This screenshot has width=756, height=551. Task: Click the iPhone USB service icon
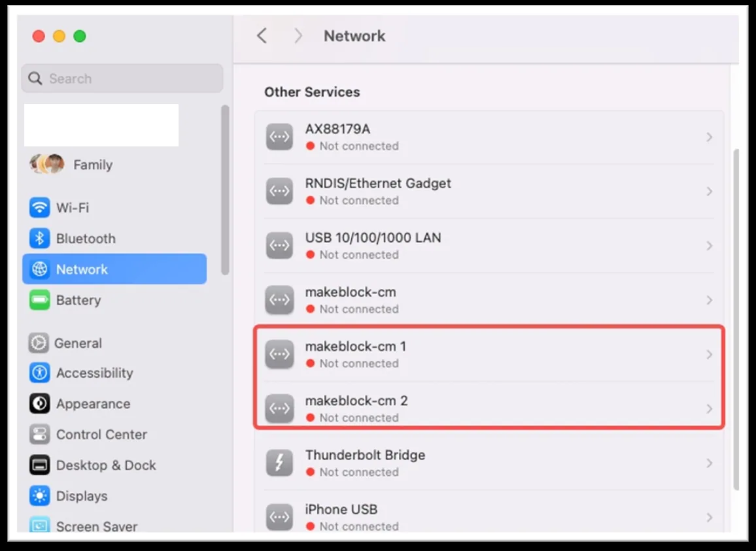pos(280,517)
